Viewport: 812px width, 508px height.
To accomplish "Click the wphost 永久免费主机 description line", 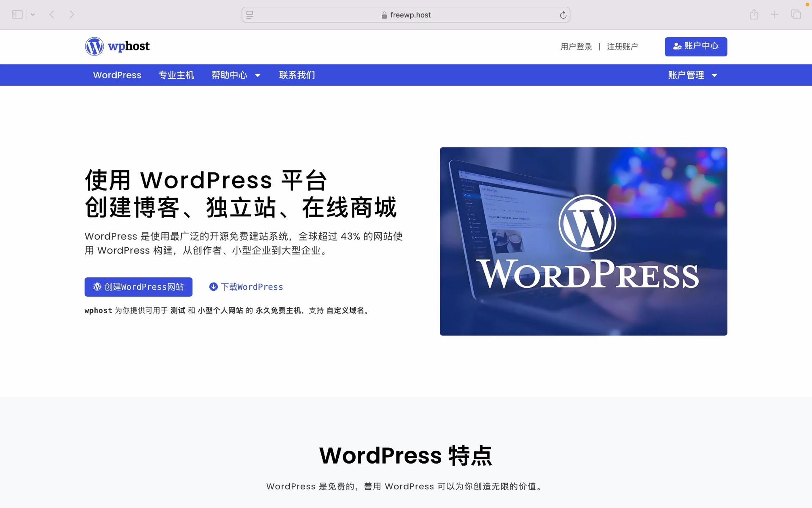I will pos(227,310).
